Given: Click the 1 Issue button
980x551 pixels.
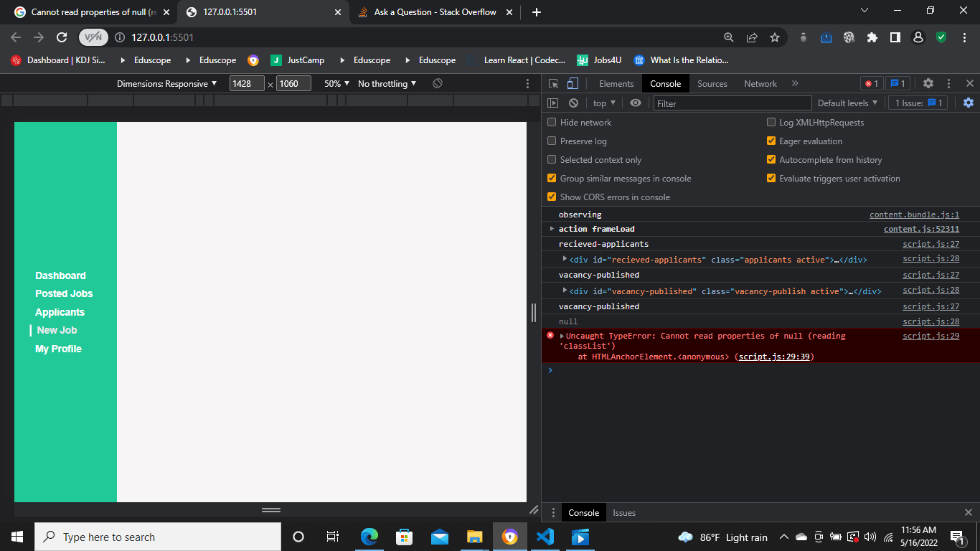Looking at the screenshot, I should coord(918,103).
